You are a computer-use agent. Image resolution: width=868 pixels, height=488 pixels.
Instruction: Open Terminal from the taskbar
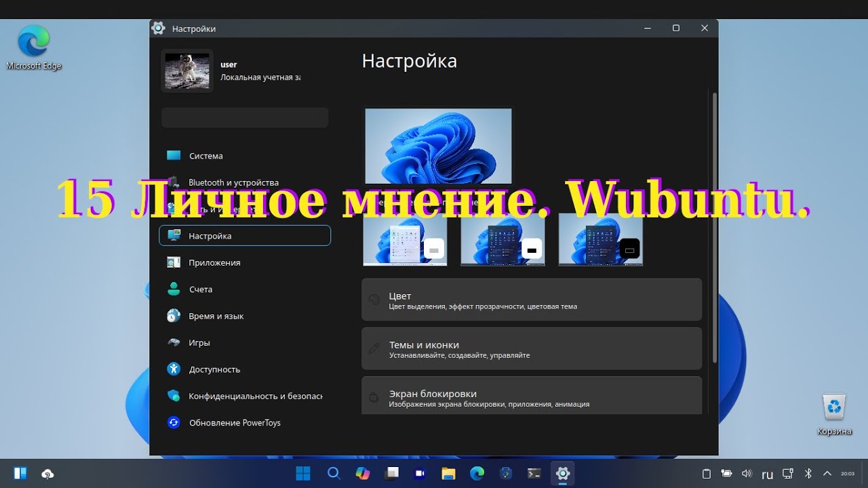pyautogui.click(x=534, y=473)
